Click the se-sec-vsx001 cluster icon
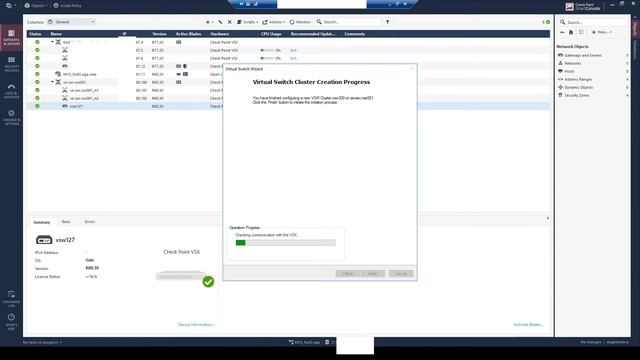 (58, 82)
